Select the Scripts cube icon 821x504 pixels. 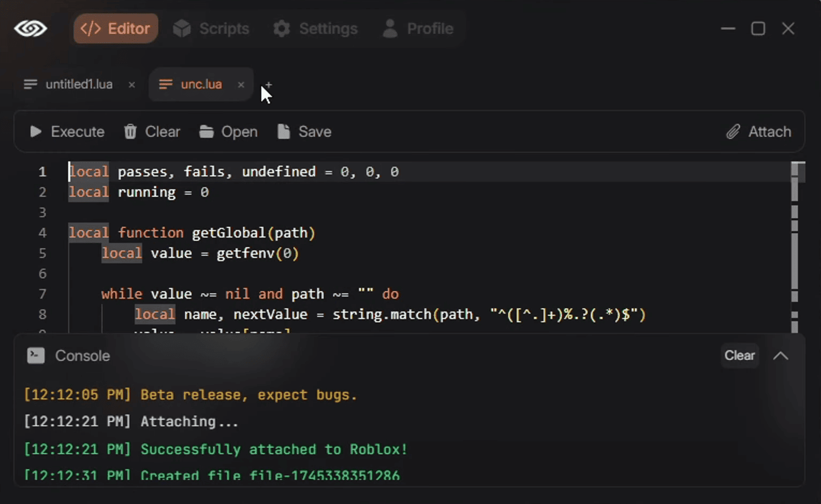(x=182, y=28)
